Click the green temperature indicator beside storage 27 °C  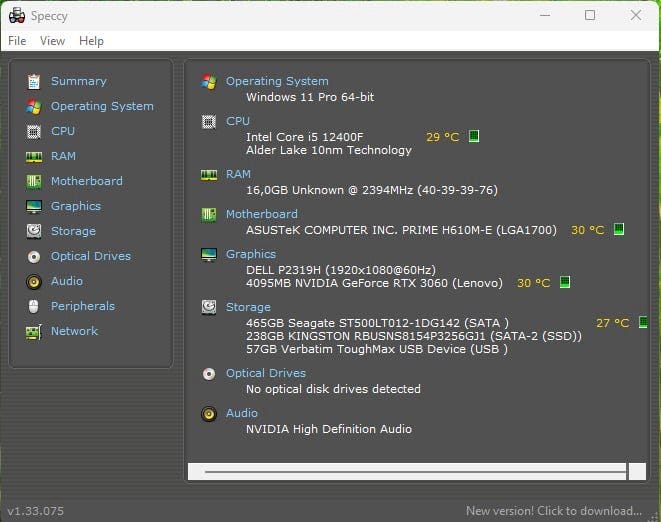point(643,322)
